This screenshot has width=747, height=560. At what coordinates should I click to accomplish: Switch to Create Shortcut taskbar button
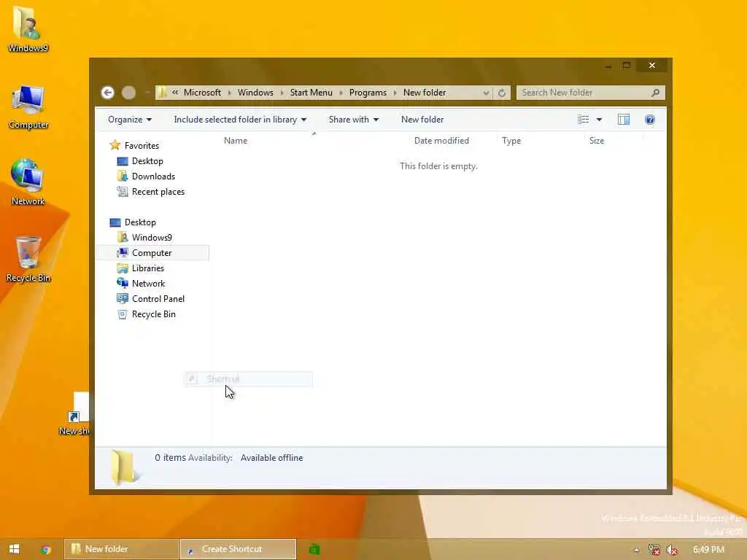point(239,549)
